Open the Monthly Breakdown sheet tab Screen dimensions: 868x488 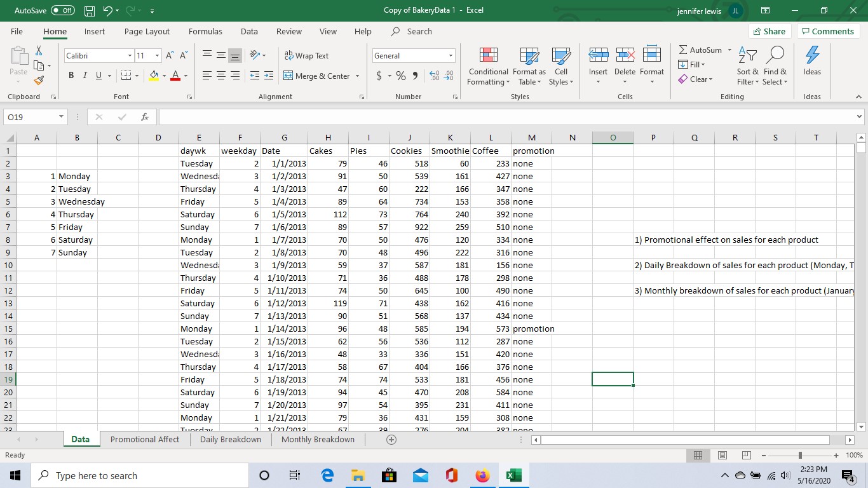(318, 439)
